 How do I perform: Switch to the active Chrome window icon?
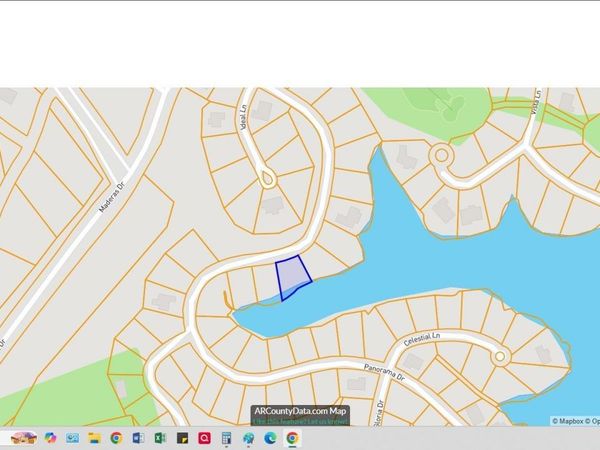pyautogui.click(x=292, y=438)
